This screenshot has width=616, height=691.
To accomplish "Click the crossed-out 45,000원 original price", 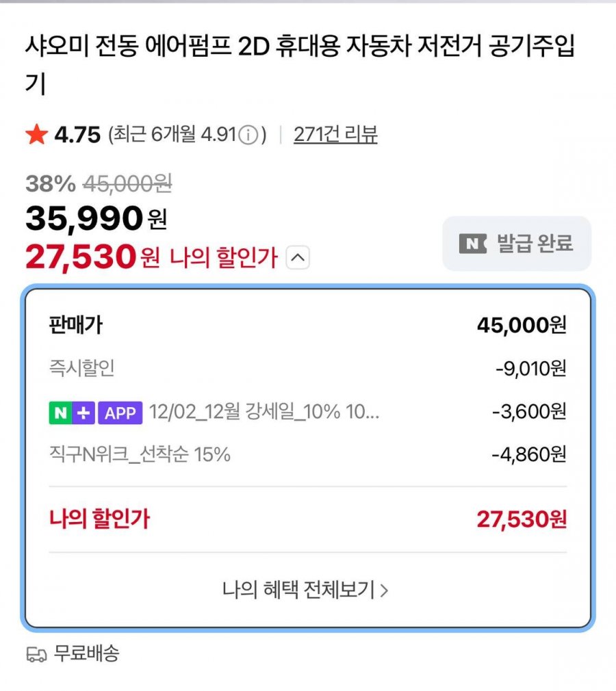I will pos(127,183).
